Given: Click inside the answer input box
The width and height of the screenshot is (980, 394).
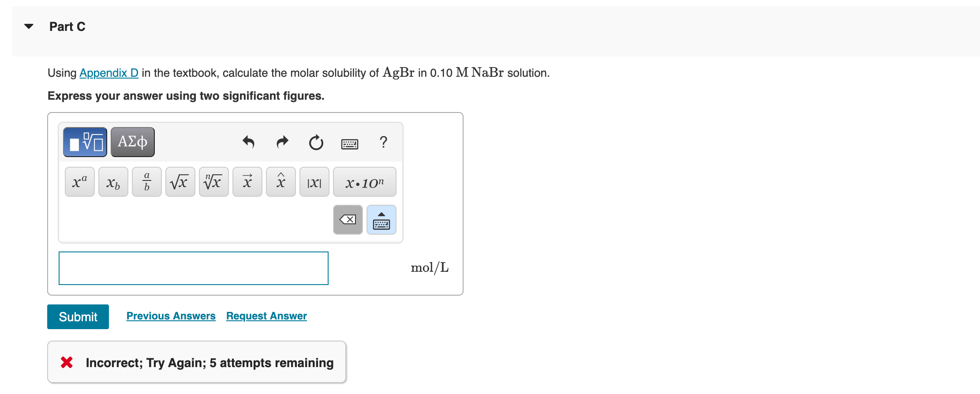Looking at the screenshot, I should click(193, 268).
